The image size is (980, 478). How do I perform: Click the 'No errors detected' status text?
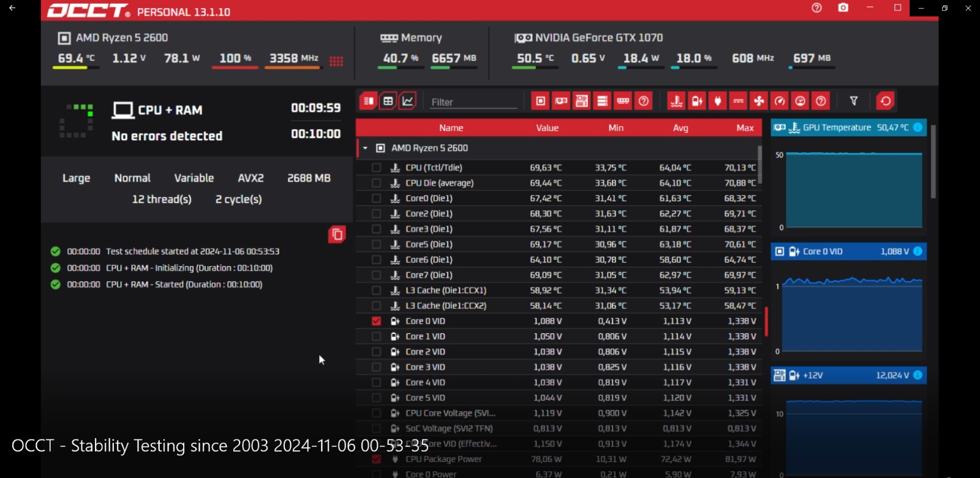[x=167, y=136]
